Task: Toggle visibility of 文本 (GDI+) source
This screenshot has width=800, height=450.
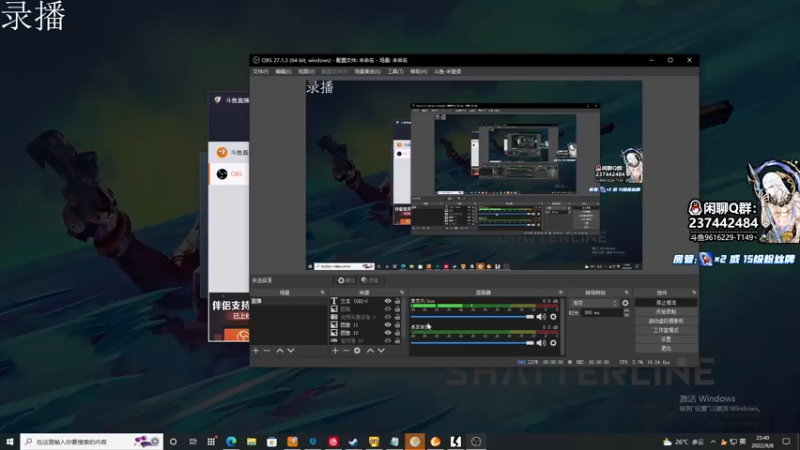Action: 388,301
